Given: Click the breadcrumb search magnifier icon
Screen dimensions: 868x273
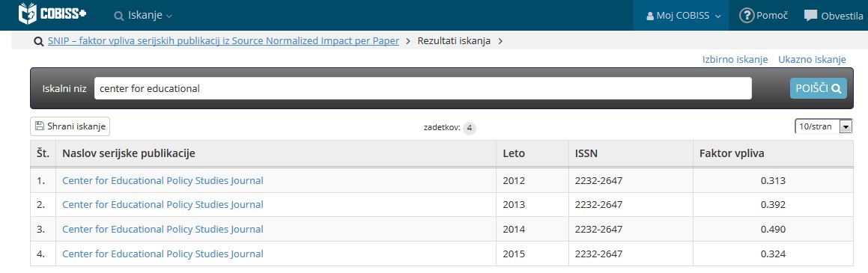Looking at the screenshot, I should pos(39,41).
